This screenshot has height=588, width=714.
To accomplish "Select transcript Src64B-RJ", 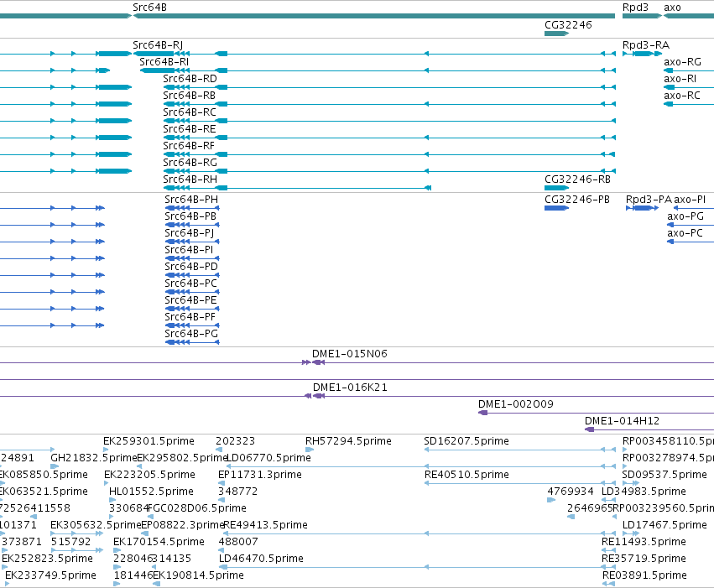I will [158, 45].
